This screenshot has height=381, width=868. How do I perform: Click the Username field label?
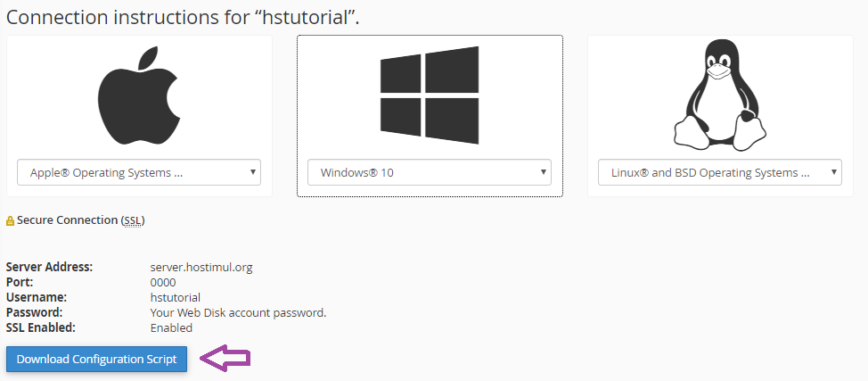click(37, 297)
